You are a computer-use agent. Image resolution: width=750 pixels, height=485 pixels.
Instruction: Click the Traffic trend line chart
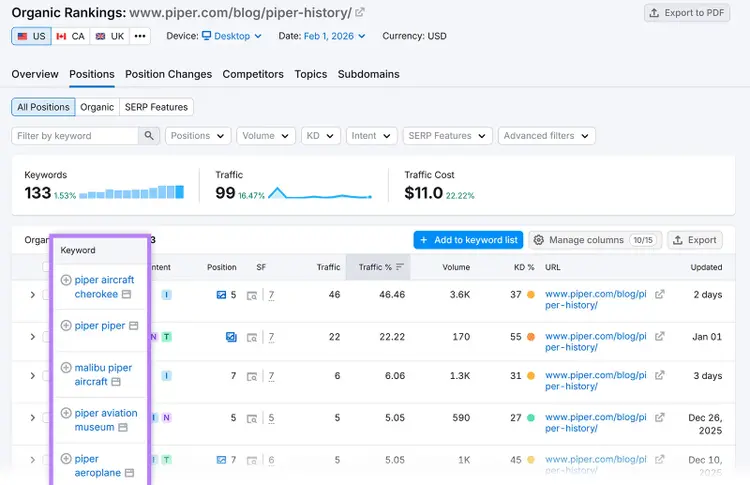pos(320,193)
